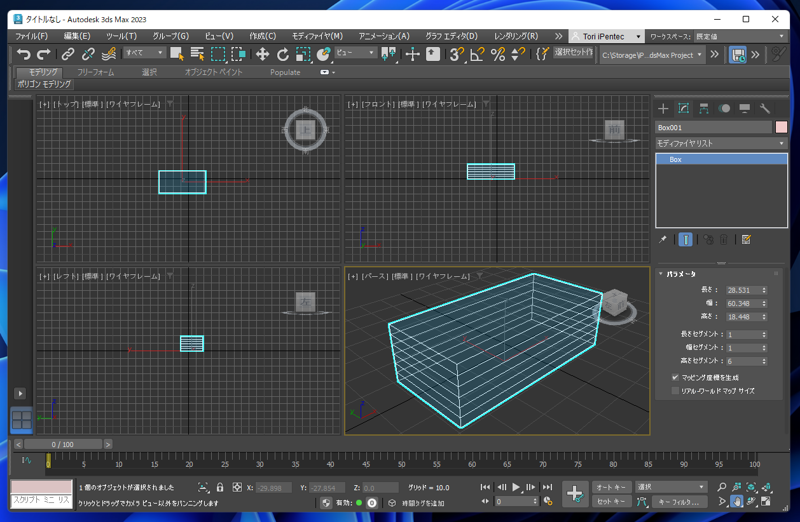The image size is (800, 522).
Task: Click the Configure Modifier Sets icon
Action: click(746, 239)
